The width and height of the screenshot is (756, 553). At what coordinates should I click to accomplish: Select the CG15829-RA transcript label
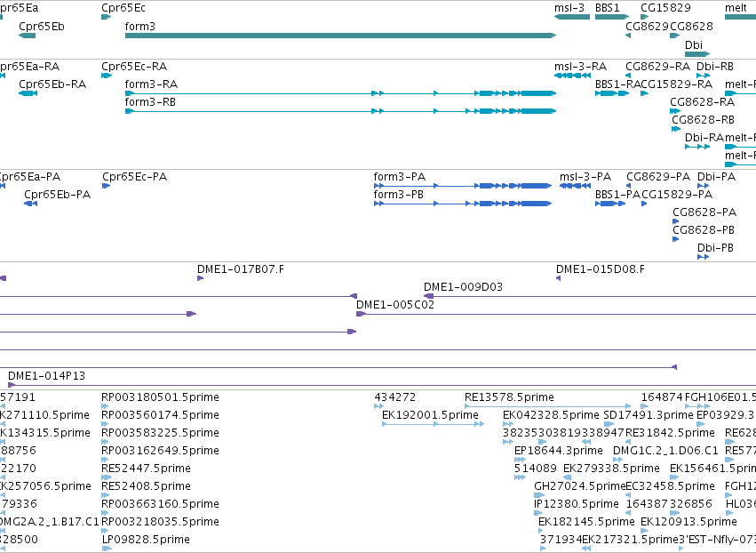click(x=676, y=84)
